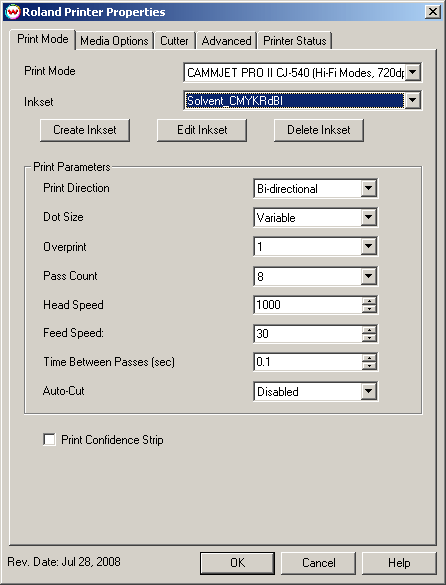Image resolution: width=446 pixels, height=585 pixels.
Task: Click the Edit Inkset button
Action: click(x=202, y=130)
